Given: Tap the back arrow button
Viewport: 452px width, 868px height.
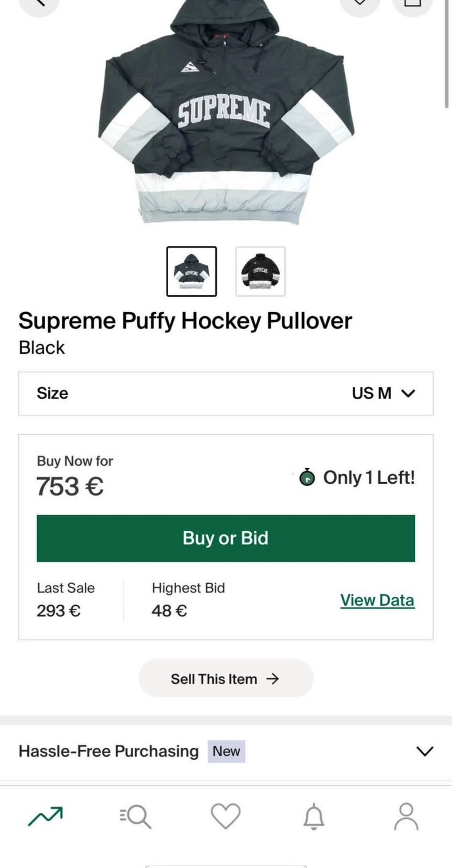Looking at the screenshot, I should [39, 4].
